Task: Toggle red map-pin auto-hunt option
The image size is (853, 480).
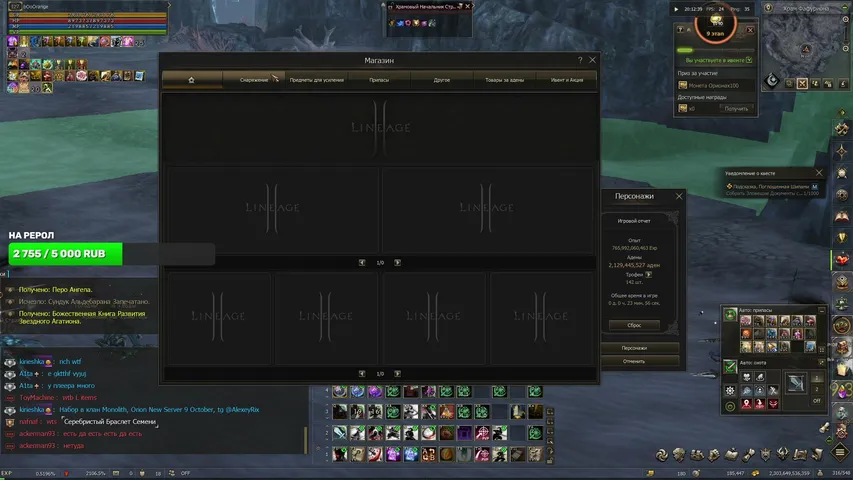Action: pos(746,403)
